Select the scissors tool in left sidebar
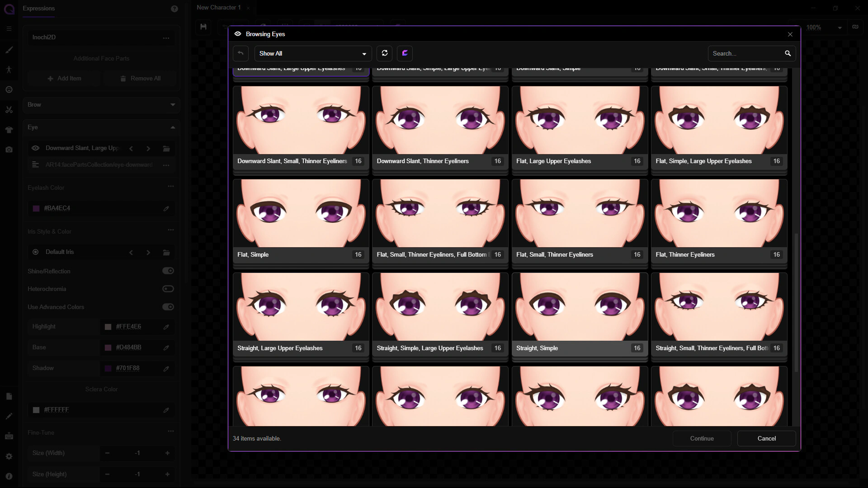Image resolution: width=868 pixels, height=488 pixels. (9, 110)
